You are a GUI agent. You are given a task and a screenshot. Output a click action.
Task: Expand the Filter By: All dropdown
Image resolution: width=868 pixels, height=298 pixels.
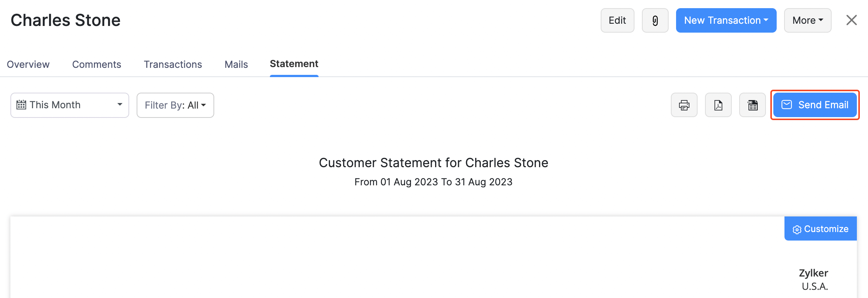(x=175, y=105)
